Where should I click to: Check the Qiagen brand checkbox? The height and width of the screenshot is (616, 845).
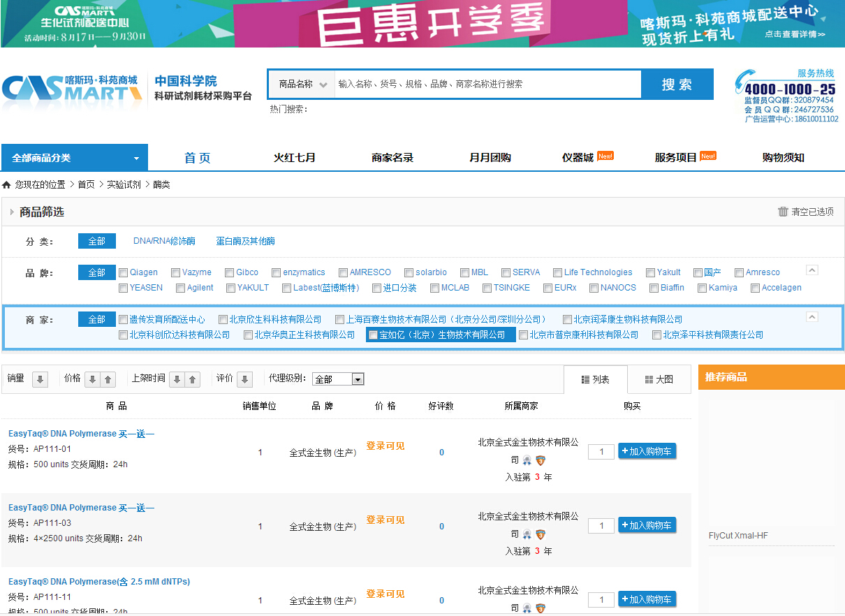tap(124, 273)
